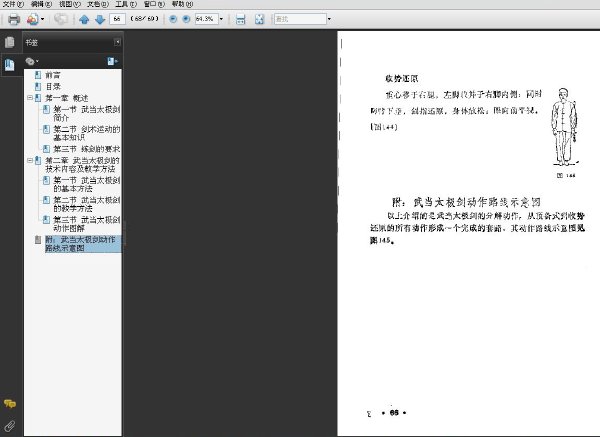Viewport: 600px width, 437px height.
Task: Click the heading 附：武当太极剑动作路线示意图 on page
Action: coord(466,202)
